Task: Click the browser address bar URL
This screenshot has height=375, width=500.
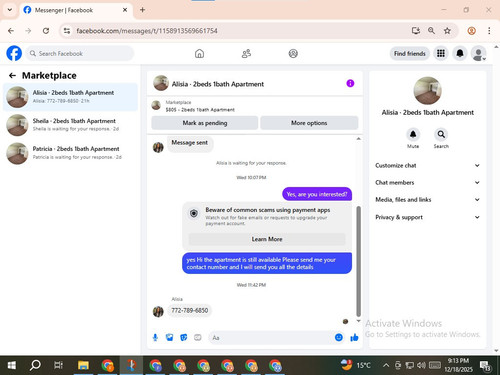Action: [x=147, y=31]
